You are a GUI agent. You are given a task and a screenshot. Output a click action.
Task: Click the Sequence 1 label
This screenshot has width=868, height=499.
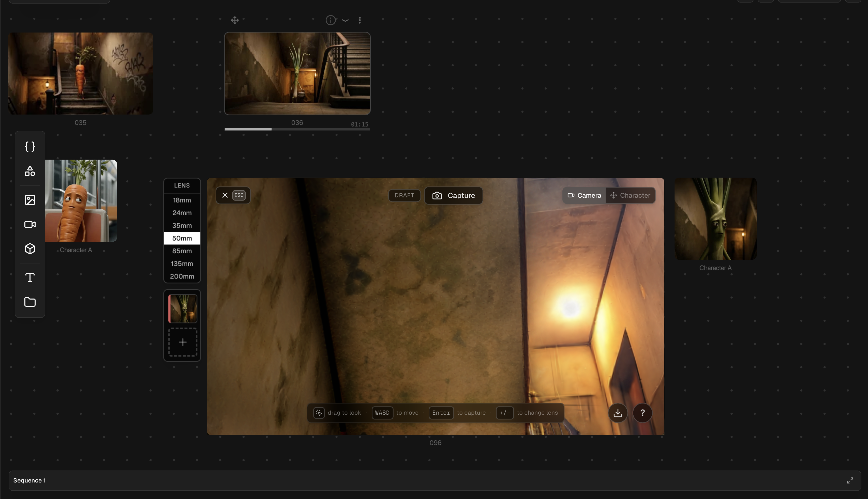click(29, 480)
